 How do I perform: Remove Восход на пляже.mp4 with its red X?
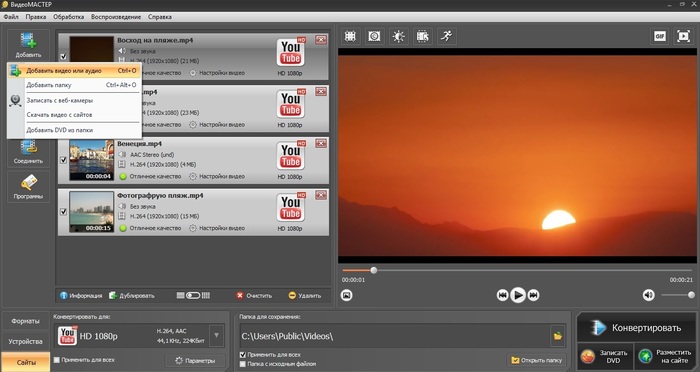click(321, 40)
